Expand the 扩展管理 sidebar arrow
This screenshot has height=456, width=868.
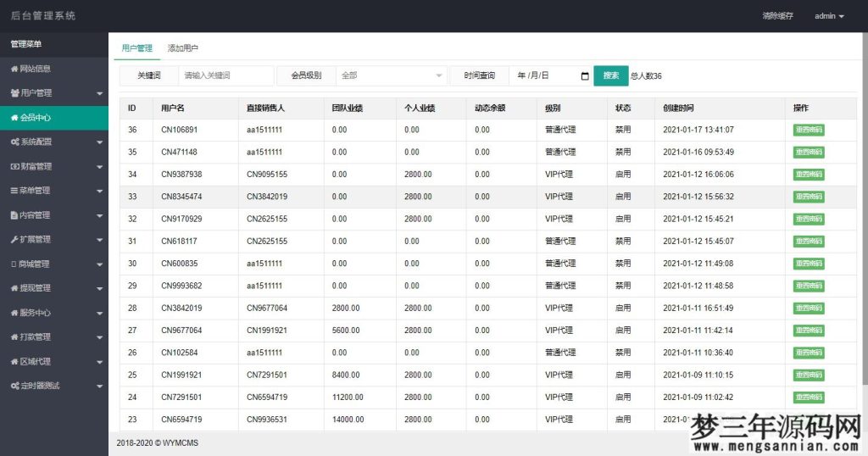tap(100, 240)
